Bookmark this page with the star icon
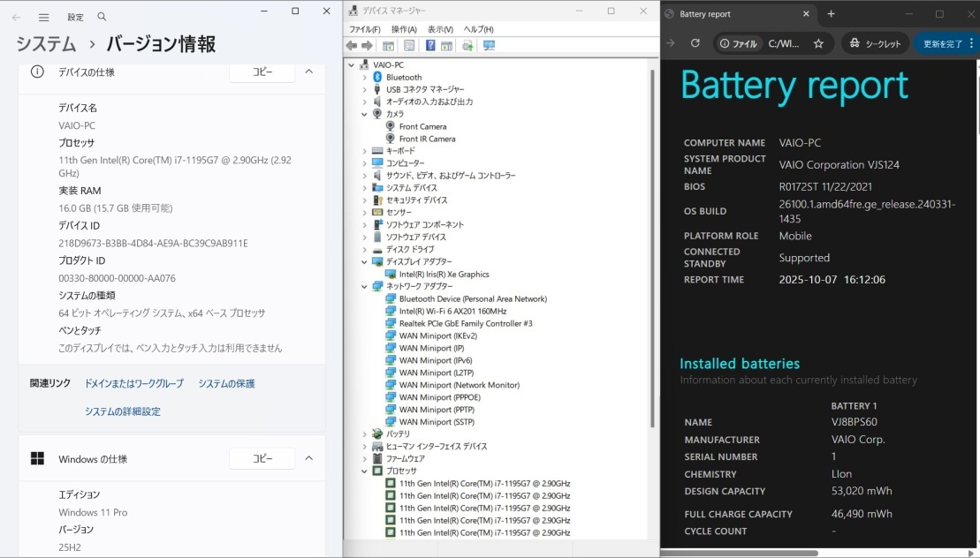 coord(818,43)
